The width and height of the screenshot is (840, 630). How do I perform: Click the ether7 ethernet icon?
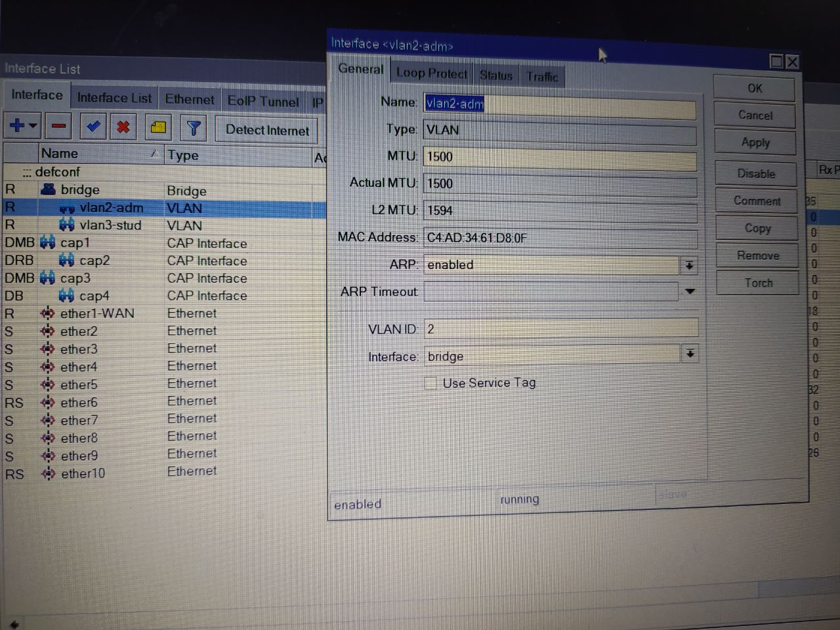48,420
